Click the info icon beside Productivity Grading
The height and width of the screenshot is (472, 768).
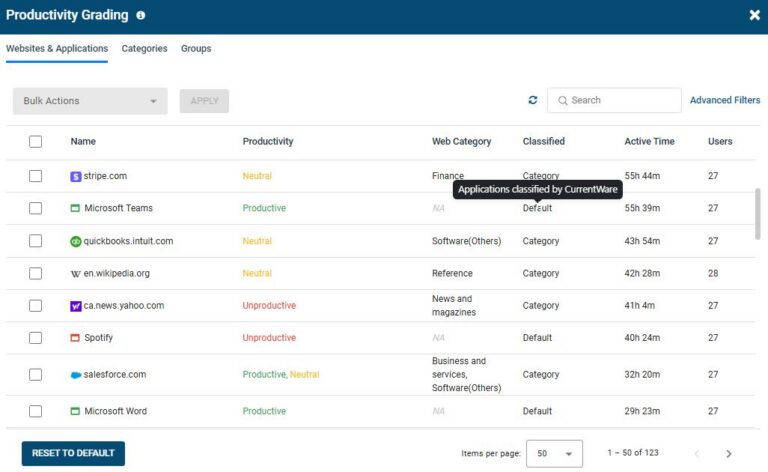coord(141,15)
